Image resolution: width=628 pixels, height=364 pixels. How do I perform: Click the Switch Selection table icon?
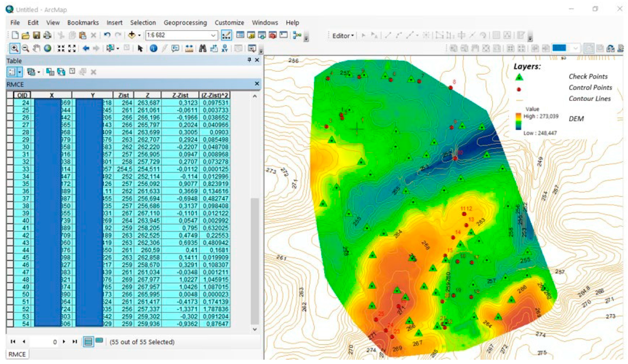[x=61, y=72]
